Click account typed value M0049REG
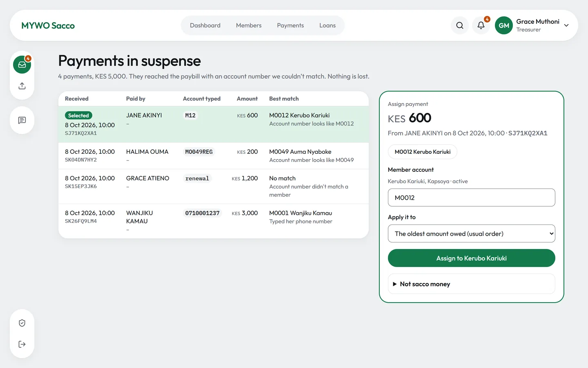Image resolution: width=588 pixels, height=368 pixels. coord(199,152)
